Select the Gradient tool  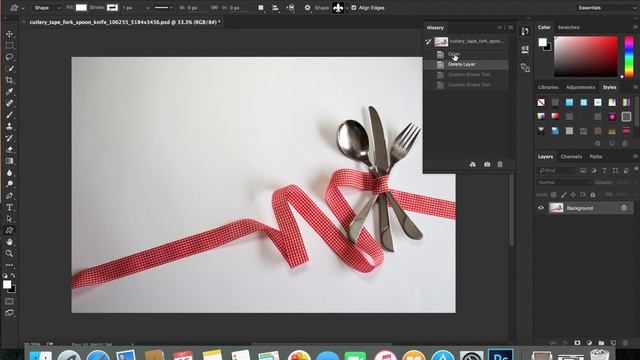click(x=9, y=161)
